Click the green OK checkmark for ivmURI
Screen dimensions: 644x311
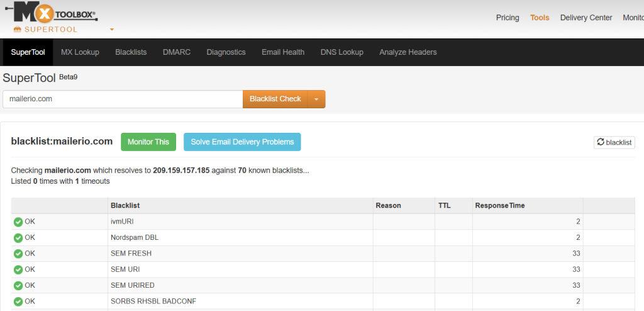click(x=18, y=222)
